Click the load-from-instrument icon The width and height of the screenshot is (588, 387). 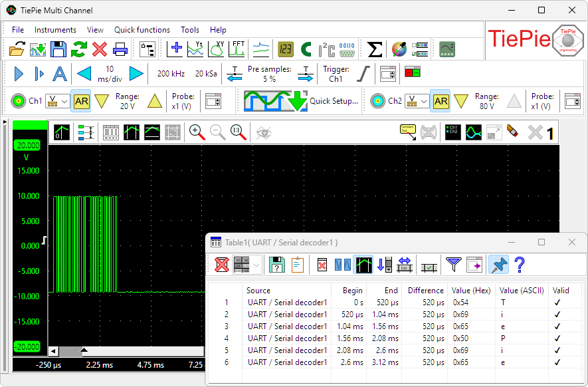(x=38, y=49)
